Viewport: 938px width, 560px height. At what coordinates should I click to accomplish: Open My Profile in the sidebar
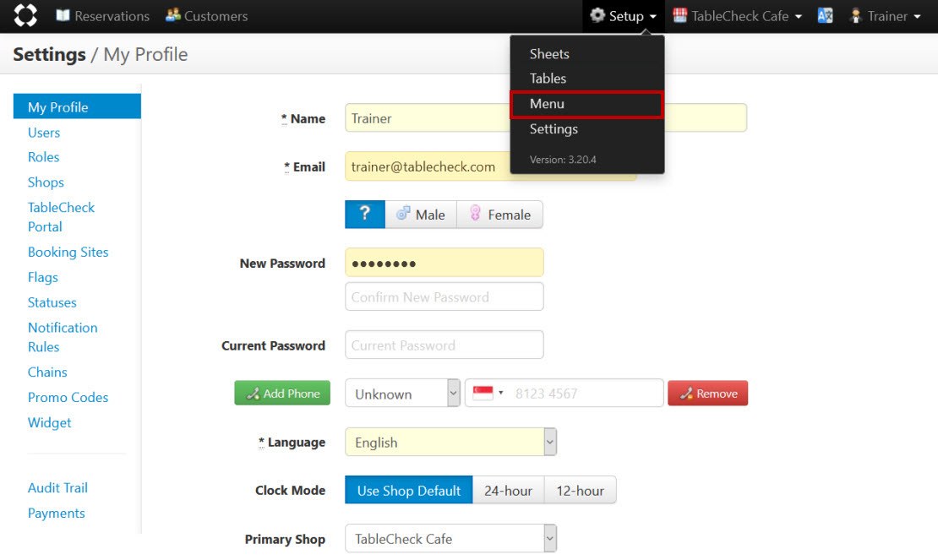77,107
